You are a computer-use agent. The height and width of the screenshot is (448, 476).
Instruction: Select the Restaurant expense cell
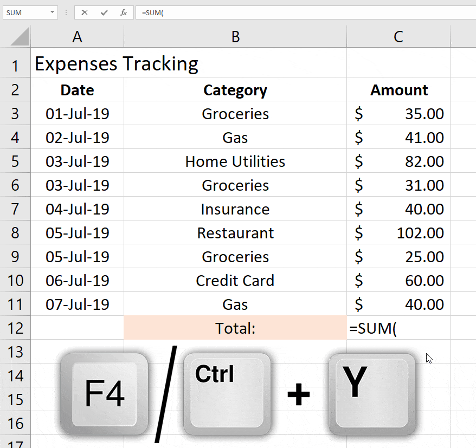[235, 233]
